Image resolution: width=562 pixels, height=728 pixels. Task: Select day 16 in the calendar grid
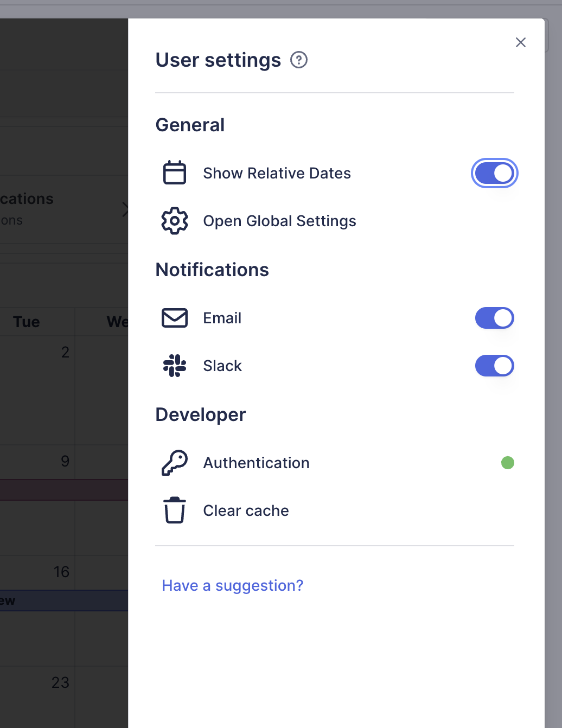point(61,572)
